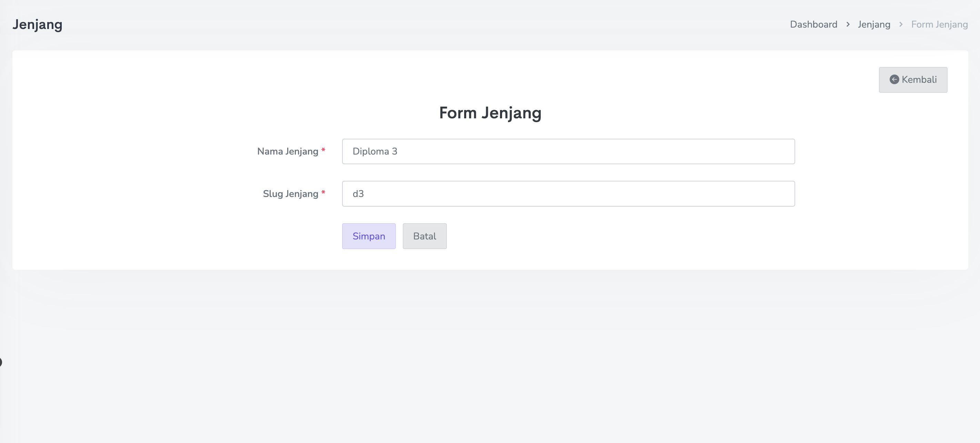Click the red asterisk beside Slug Jenjang
The image size is (980, 443).
coord(323,193)
